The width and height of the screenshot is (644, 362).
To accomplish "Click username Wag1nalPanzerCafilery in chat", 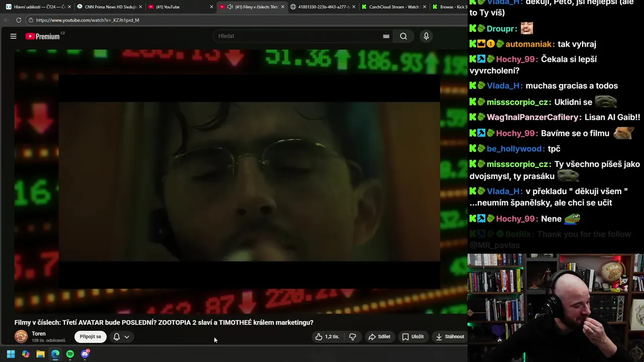I will (x=533, y=117).
